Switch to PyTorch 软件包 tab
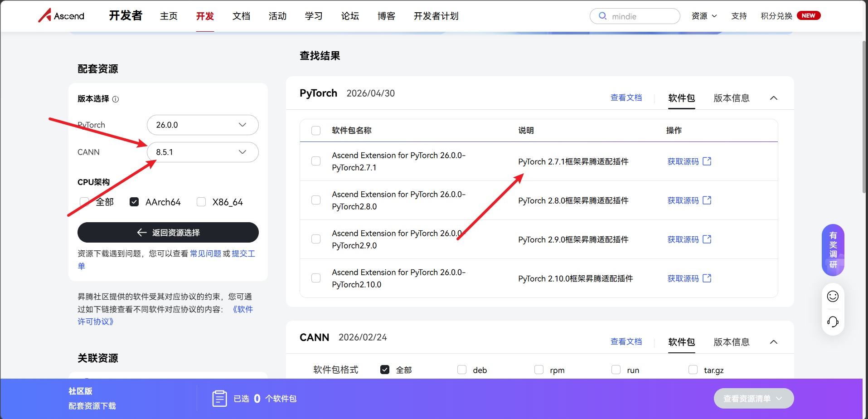 click(x=682, y=98)
